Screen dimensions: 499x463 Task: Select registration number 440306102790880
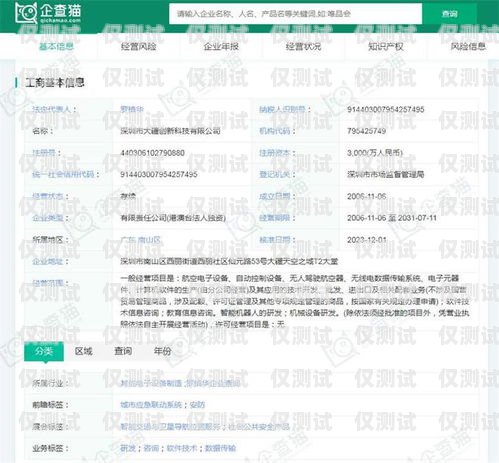[x=152, y=153]
